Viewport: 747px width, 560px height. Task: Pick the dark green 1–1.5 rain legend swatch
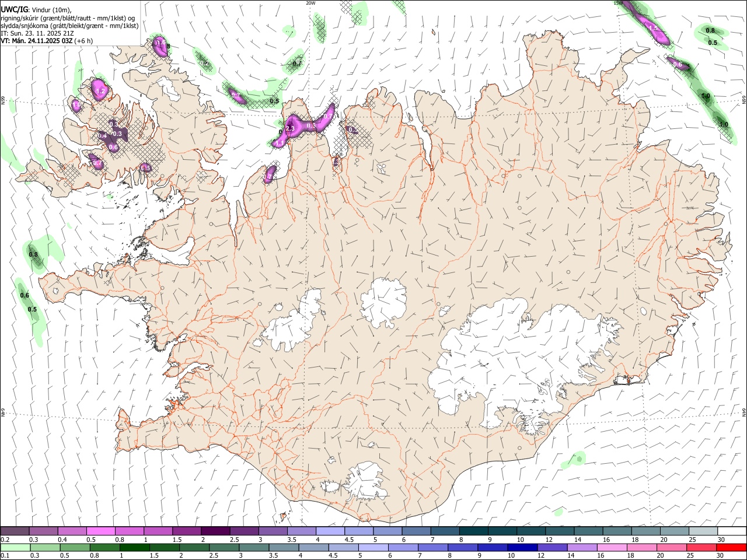click(x=134, y=547)
